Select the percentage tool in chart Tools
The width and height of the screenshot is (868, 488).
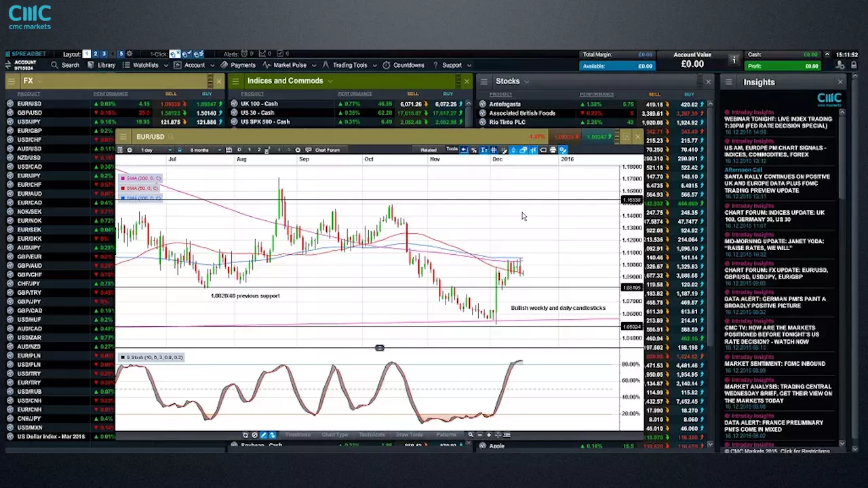click(474, 150)
